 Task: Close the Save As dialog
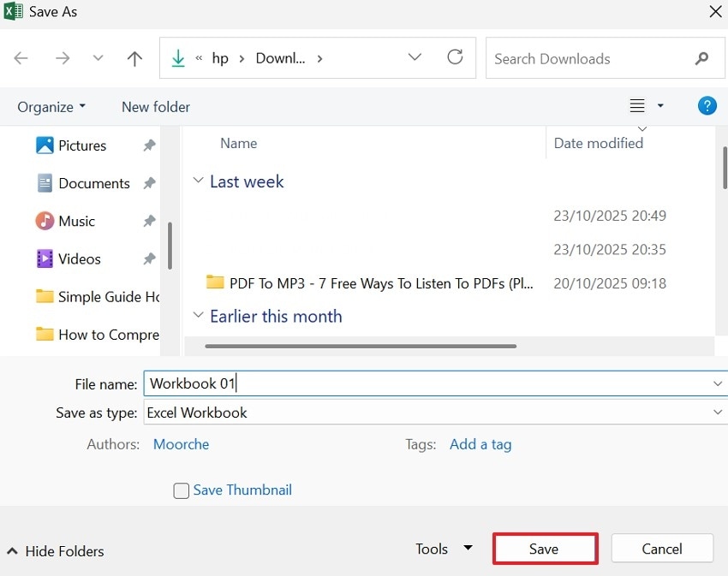[715, 12]
